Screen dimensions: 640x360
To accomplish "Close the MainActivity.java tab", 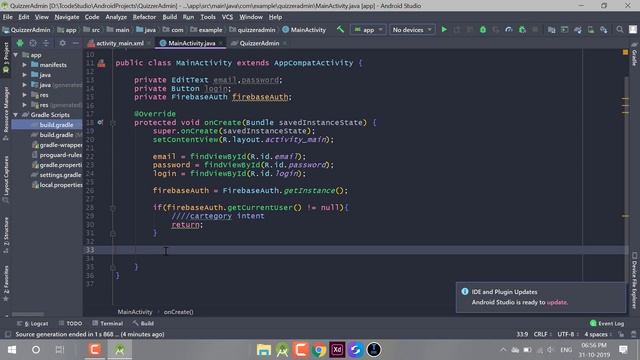I will (x=221, y=43).
